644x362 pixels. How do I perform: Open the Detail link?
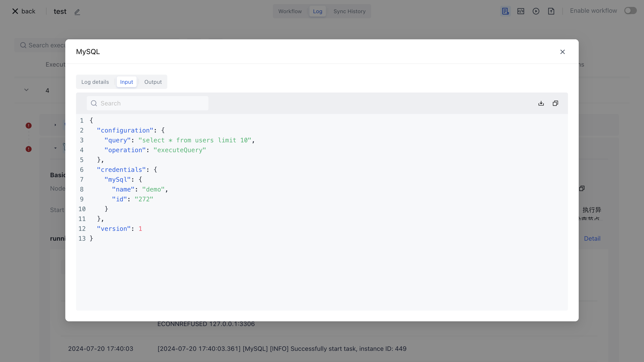(592, 239)
